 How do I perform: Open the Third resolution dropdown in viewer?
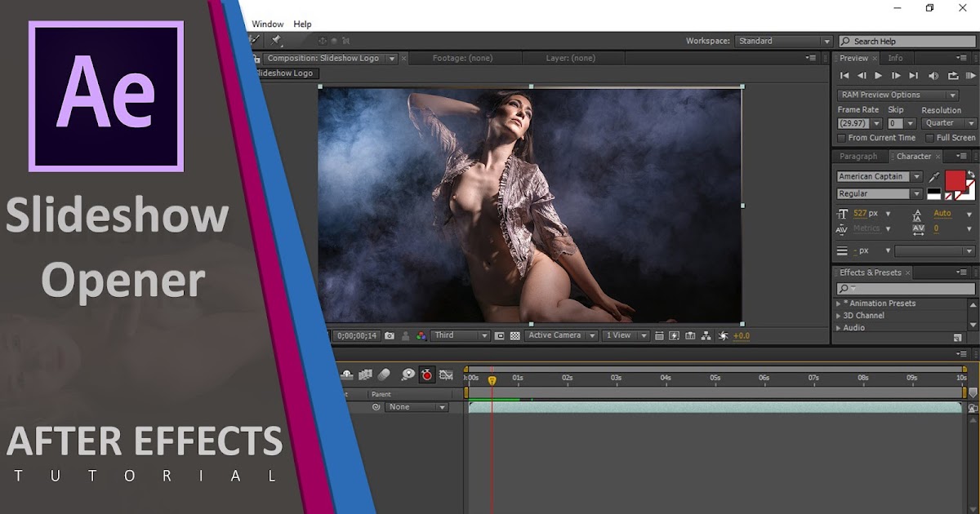coord(461,335)
